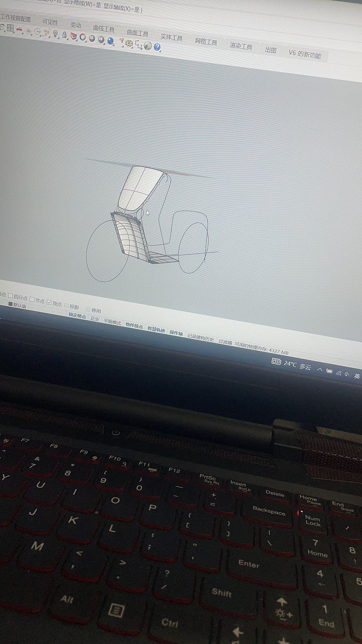Click the dimension brackets icon
362x644 pixels.
138,44
